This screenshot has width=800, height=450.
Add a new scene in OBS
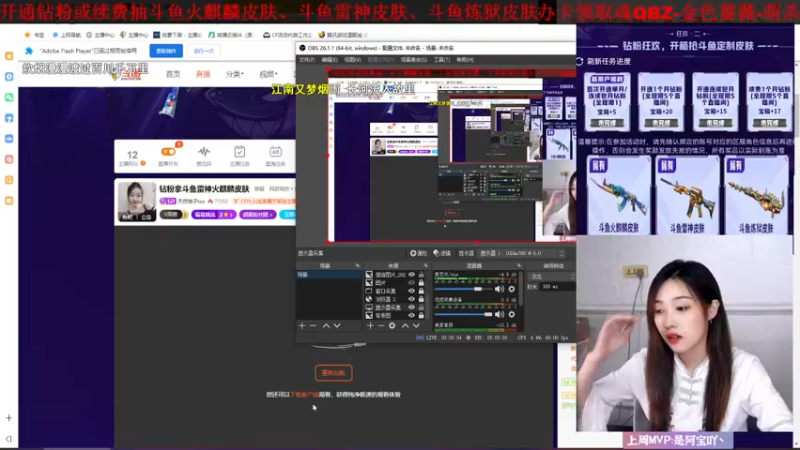point(302,326)
